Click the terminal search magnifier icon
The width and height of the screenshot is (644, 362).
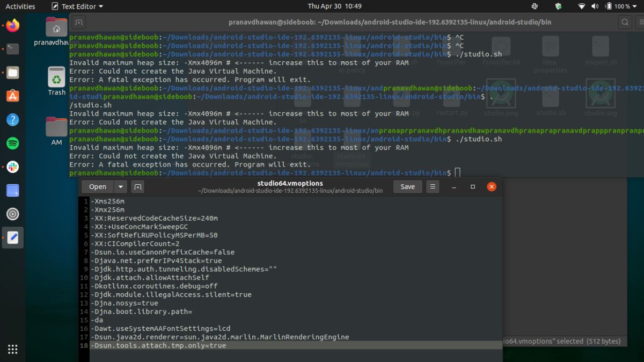tap(625, 23)
